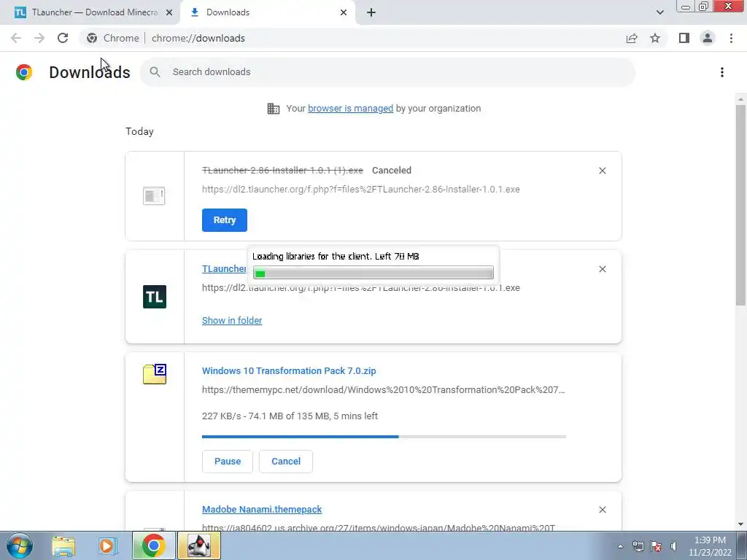Click the zip icon of Windows 10 Transformation Pack
This screenshot has width=747, height=560.
pos(155,374)
